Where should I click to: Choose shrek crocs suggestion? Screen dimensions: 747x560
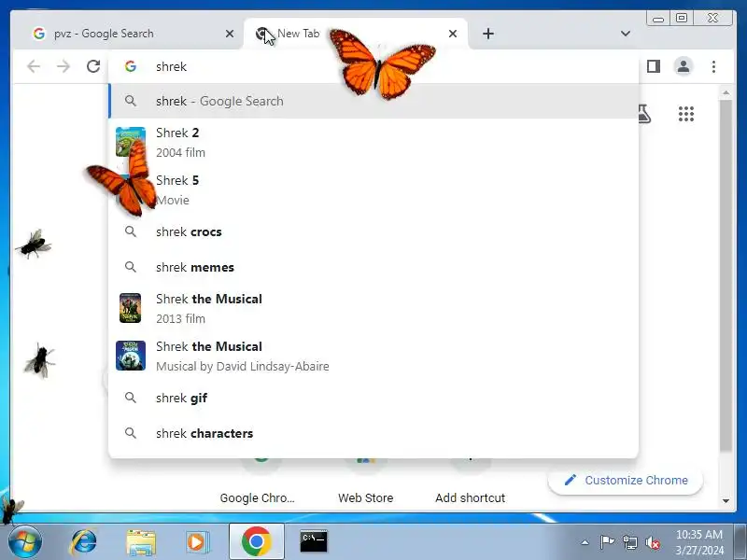point(374,231)
